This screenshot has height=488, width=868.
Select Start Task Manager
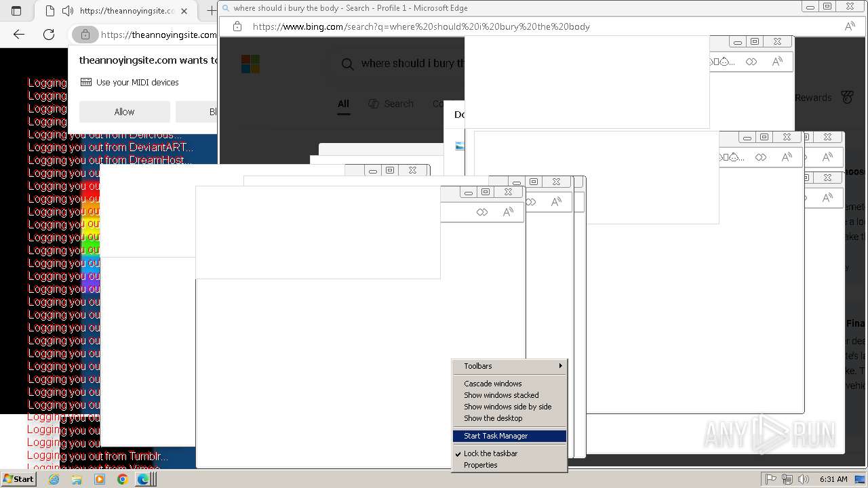(509, 436)
